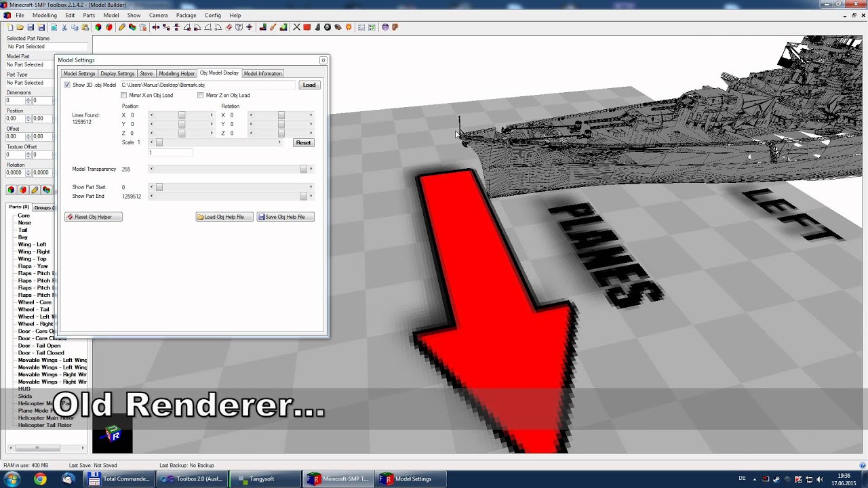Image resolution: width=868 pixels, height=488 pixels.
Task: Click the Scale slider thumb
Action: pos(159,142)
